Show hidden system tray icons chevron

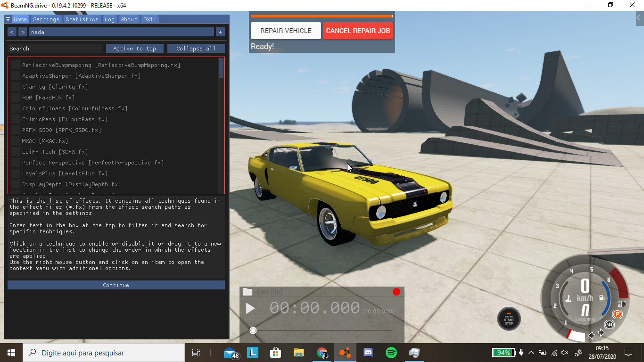point(531,353)
